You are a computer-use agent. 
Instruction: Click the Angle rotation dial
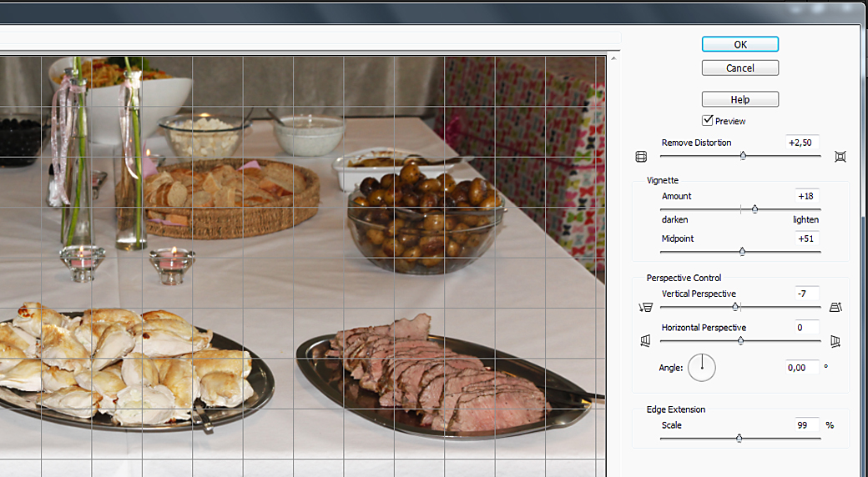click(701, 366)
